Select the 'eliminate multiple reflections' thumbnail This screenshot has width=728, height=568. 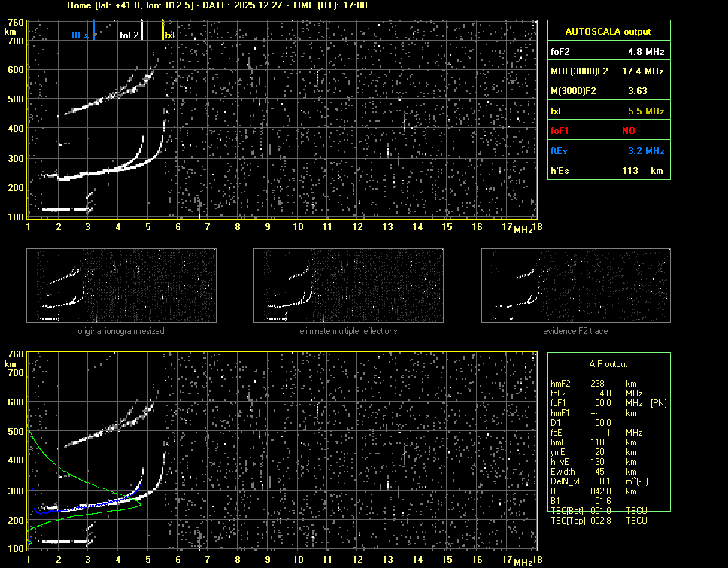pyautogui.click(x=348, y=286)
